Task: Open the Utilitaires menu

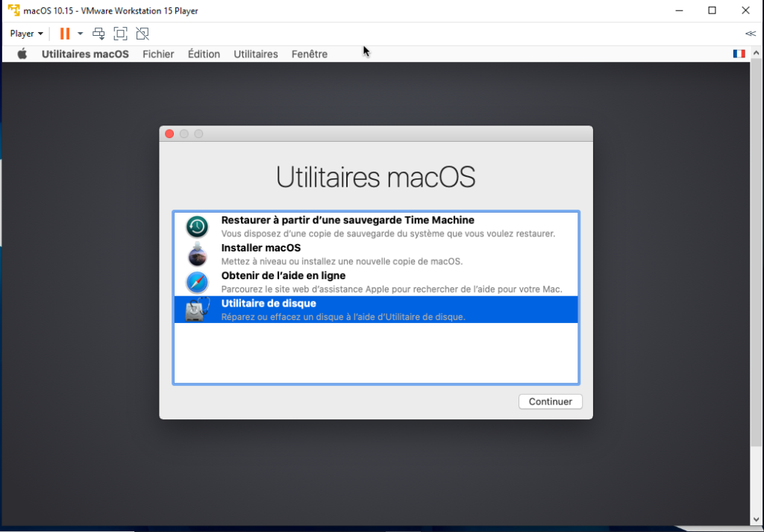Action: (256, 54)
